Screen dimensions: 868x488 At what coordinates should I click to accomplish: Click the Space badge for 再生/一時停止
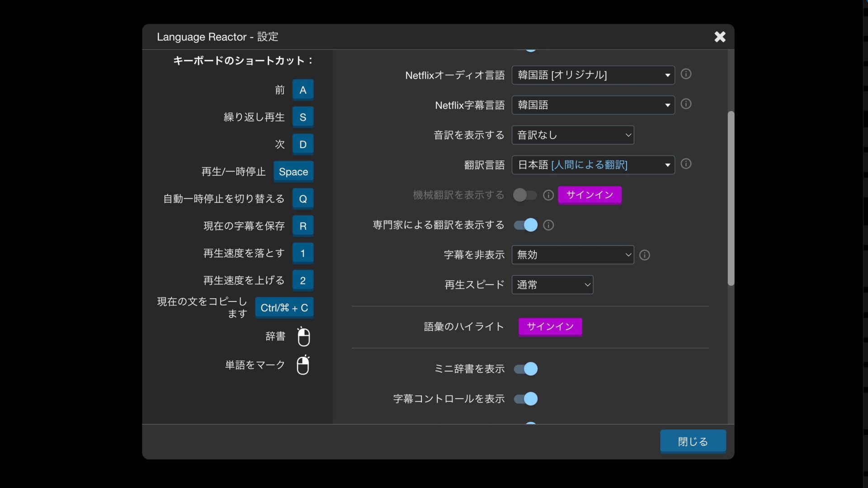pos(293,171)
